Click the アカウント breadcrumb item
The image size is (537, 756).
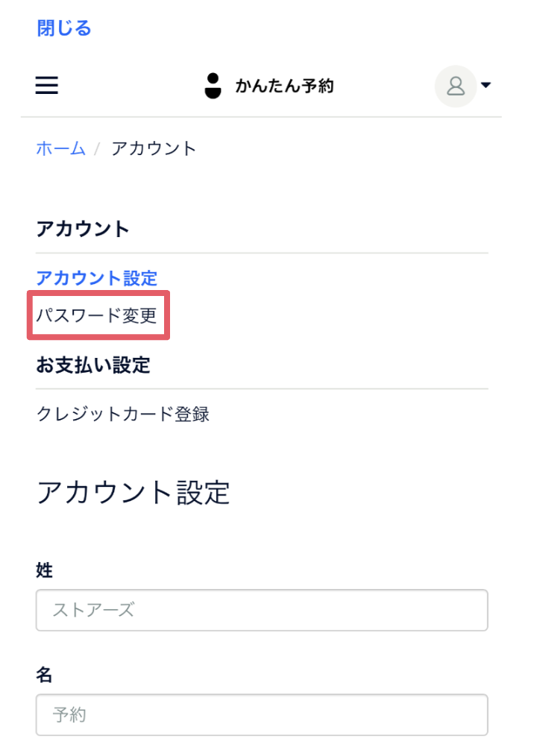pos(154,148)
